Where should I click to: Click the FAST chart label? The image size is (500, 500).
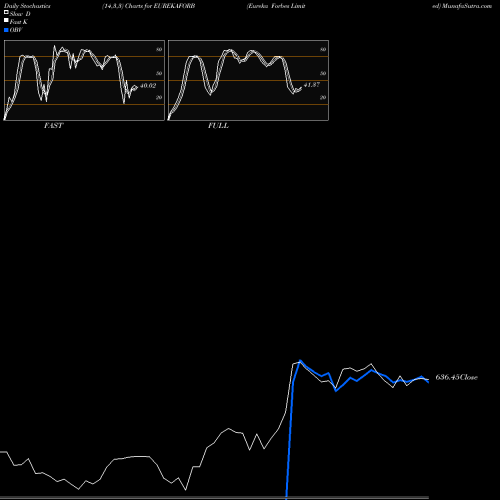point(53,126)
